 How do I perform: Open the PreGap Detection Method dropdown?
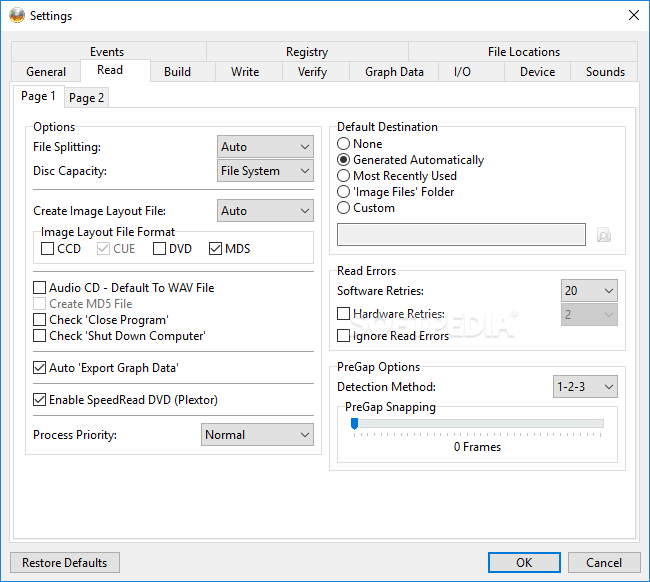[x=585, y=387]
